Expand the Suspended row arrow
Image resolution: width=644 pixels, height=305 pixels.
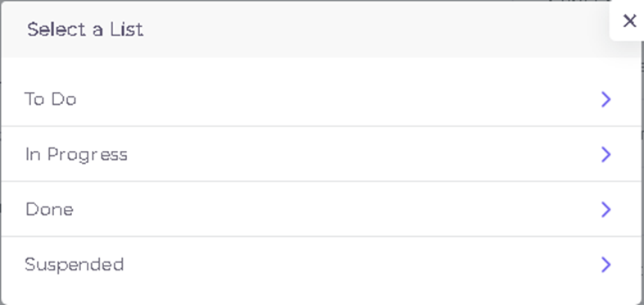(606, 265)
